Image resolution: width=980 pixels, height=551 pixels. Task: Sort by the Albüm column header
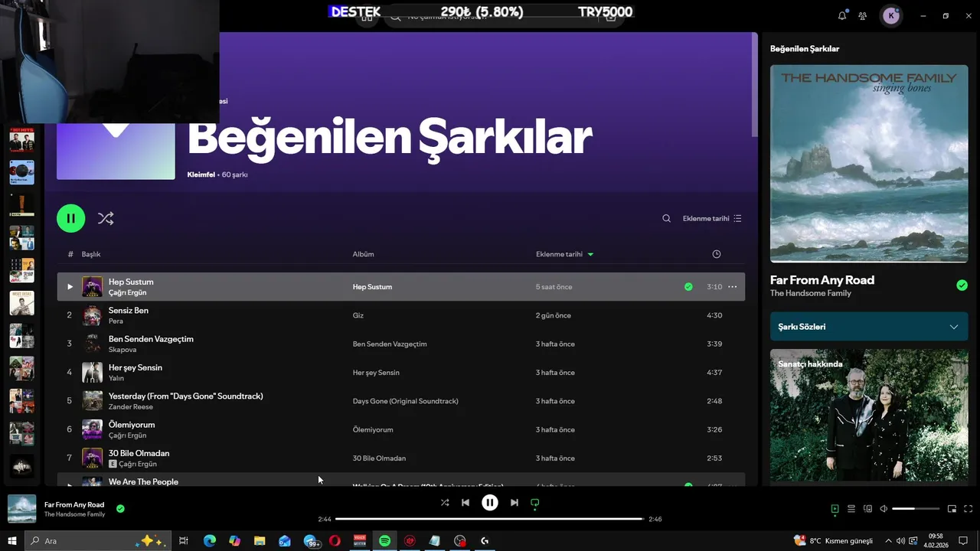pos(363,254)
